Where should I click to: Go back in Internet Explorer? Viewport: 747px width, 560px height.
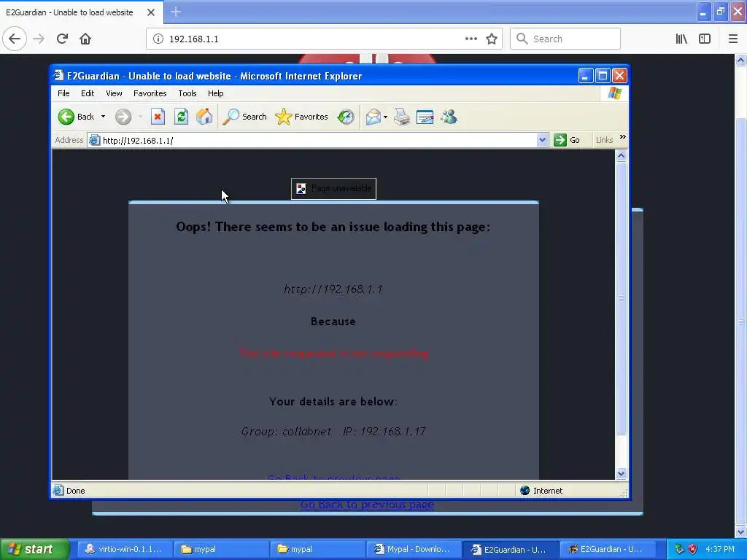click(76, 117)
